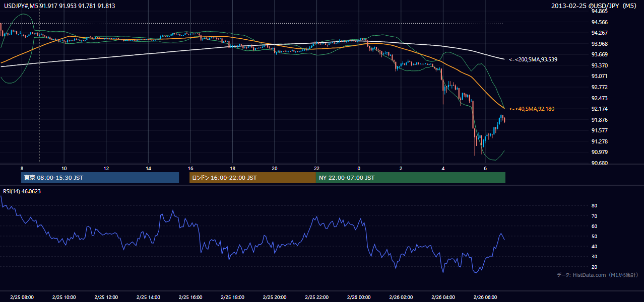Image resolution: width=644 pixels, height=302 pixels.
Task: Select the 200 SMA label 93.539
Action: 533,59
